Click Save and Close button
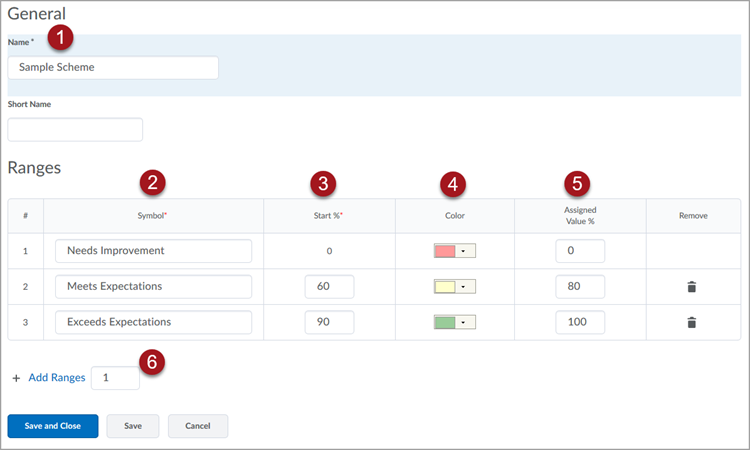750x451 pixels. 53,426
